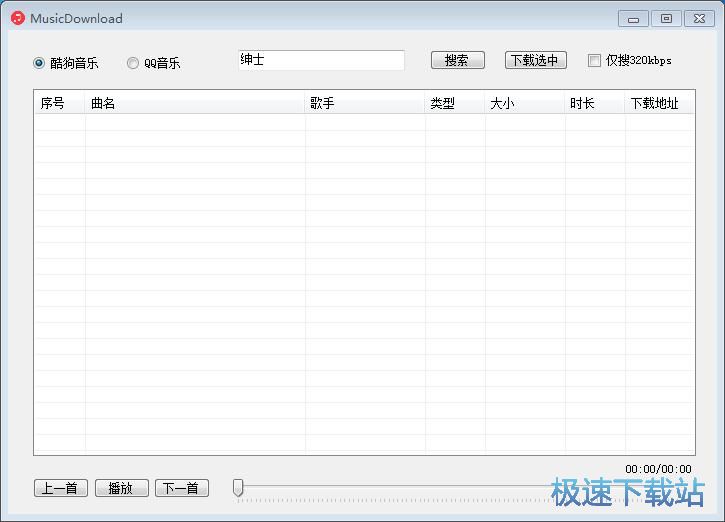Click the playback progress slider thumb
The image size is (725, 522).
coord(238,488)
